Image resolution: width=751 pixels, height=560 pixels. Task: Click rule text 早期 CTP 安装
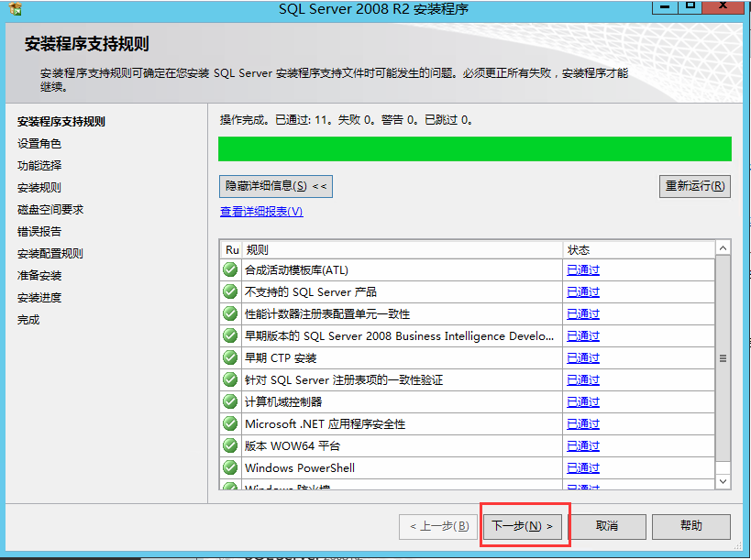pyautogui.click(x=281, y=358)
